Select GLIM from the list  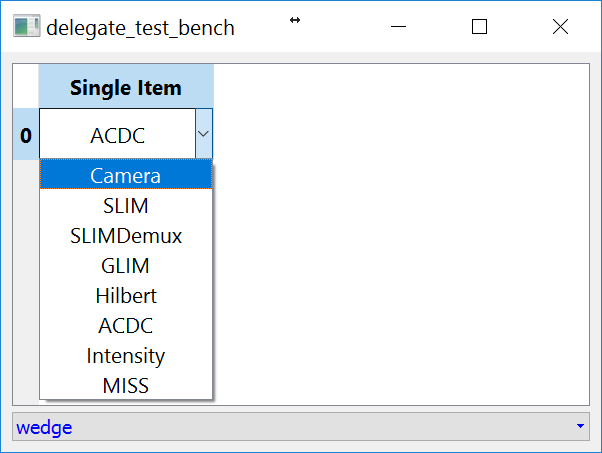[x=126, y=266]
